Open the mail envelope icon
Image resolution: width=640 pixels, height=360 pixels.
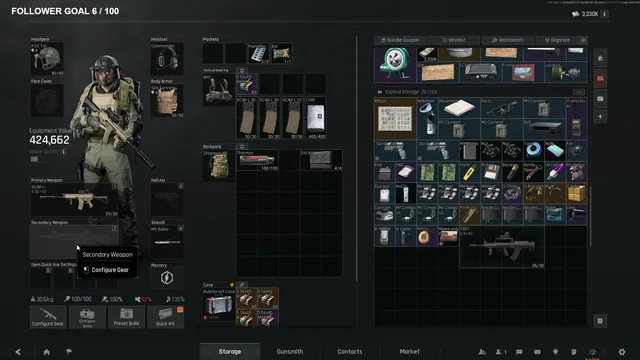537,352
